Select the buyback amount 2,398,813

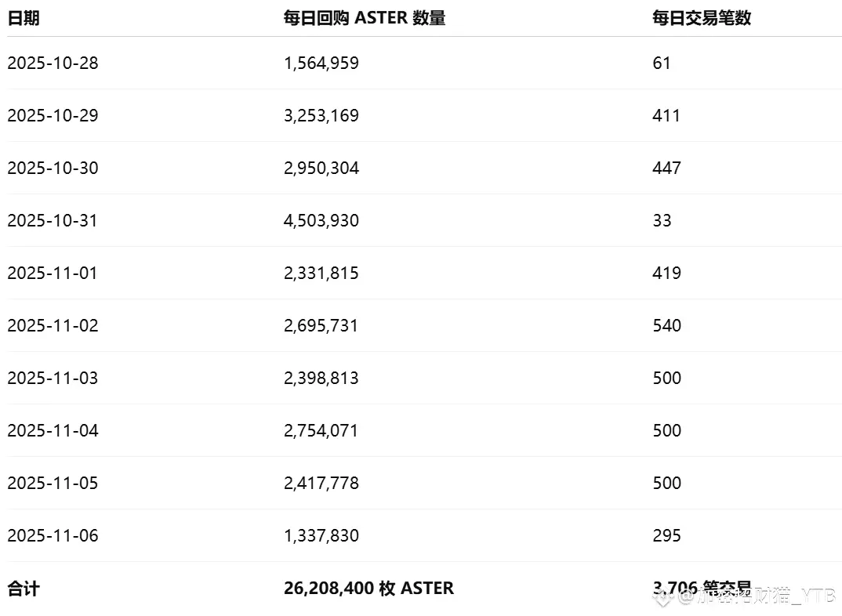pos(321,378)
